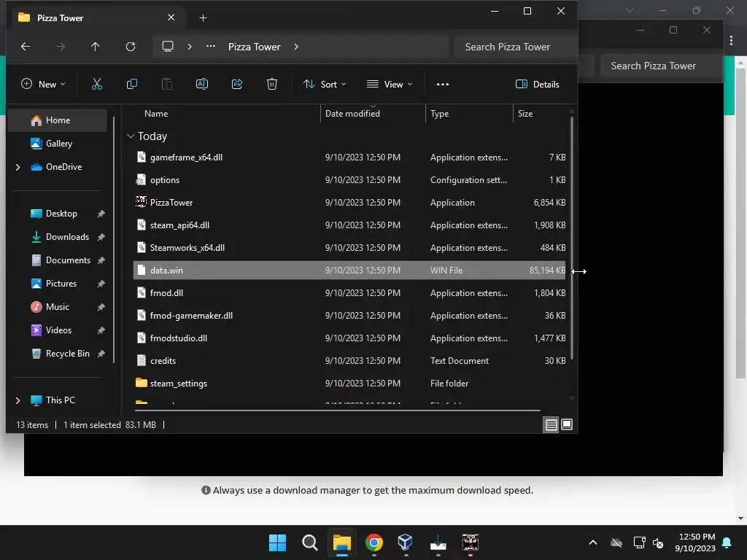The height and width of the screenshot is (560, 747).
Task: Switch to large thumbnails view icon
Action: coord(567,425)
